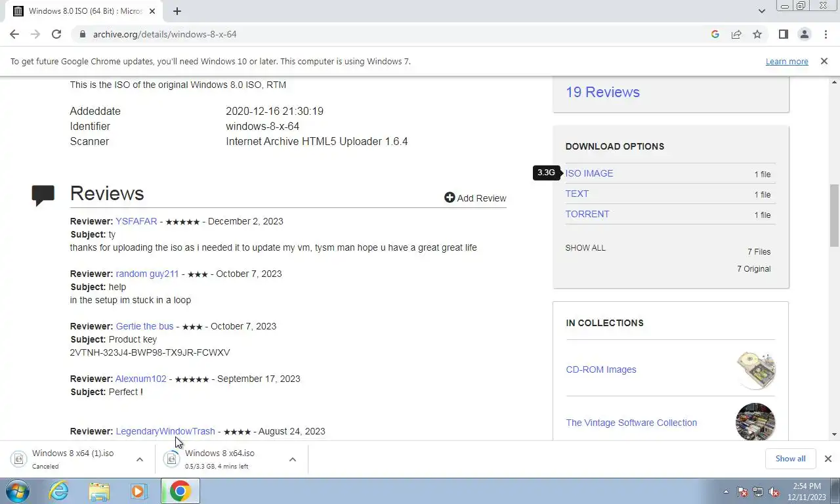Open the TEXT download option
Image resolution: width=840 pixels, height=504 pixels.
pyautogui.click(x=577, y=194)
